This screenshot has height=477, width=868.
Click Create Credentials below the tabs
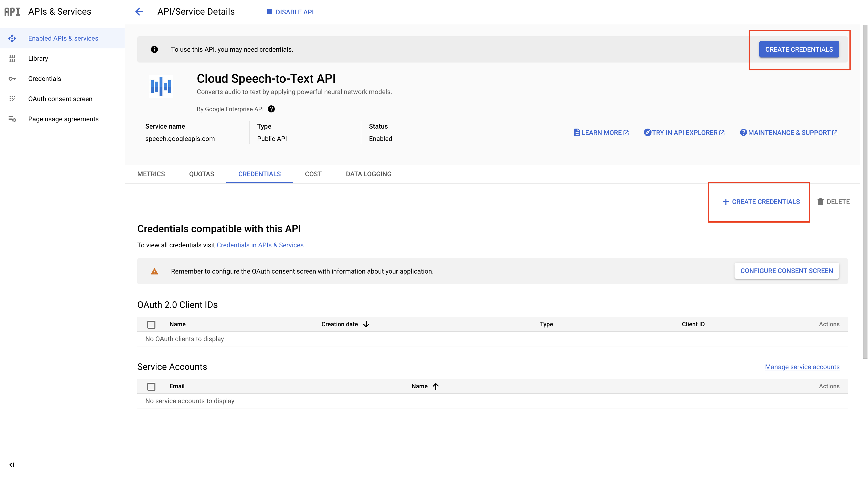(761, 202)
